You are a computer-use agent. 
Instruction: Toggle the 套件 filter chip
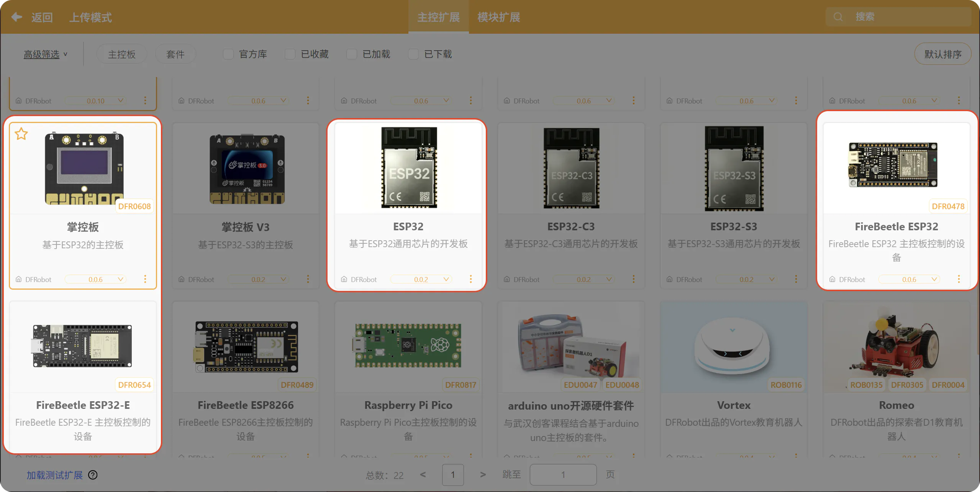(175, 54)
